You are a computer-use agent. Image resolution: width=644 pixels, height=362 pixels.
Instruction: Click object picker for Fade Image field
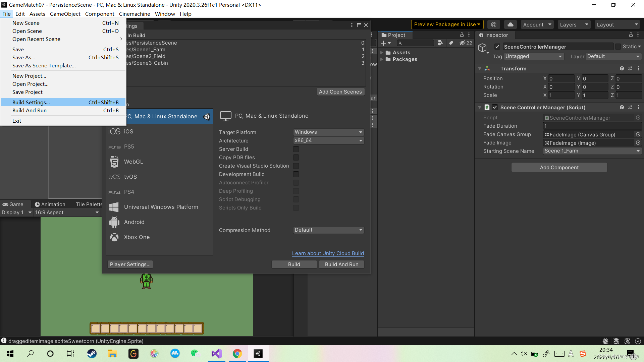[x=638, y=143]
